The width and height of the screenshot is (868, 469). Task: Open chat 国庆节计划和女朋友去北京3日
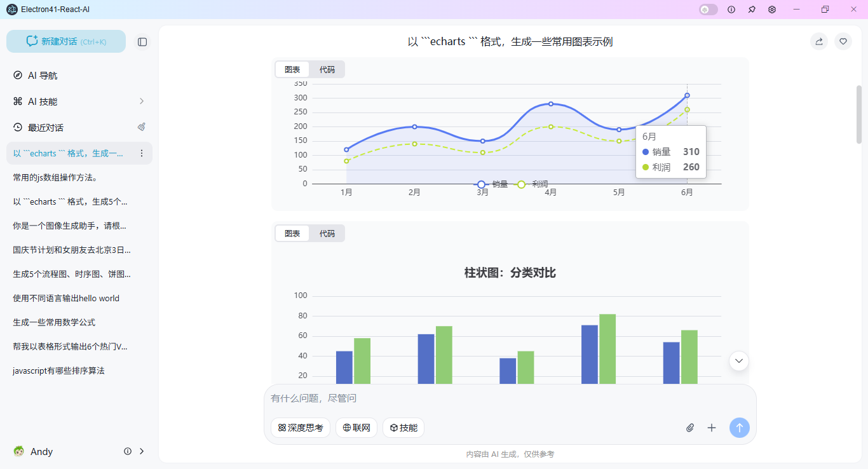pos(79,250)
